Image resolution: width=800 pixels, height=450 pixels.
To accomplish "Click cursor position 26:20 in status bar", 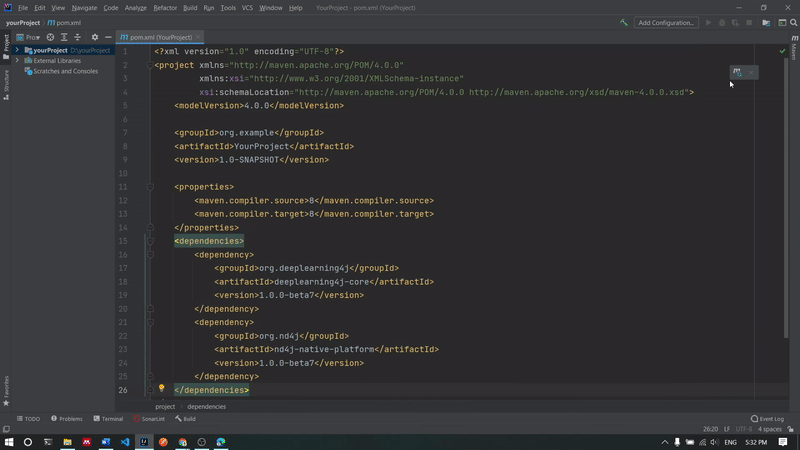I will click(710, 429).
